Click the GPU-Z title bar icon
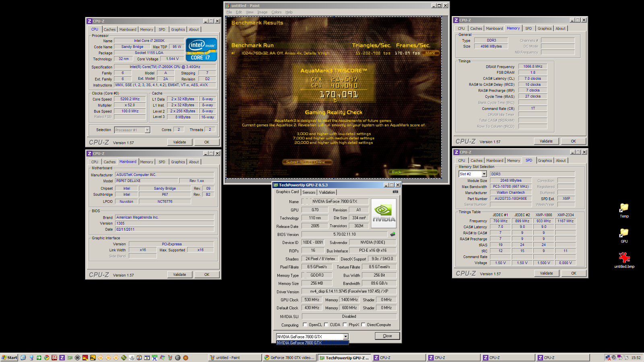644x362 pixels. pyautogui.click(x=276, y=185)
